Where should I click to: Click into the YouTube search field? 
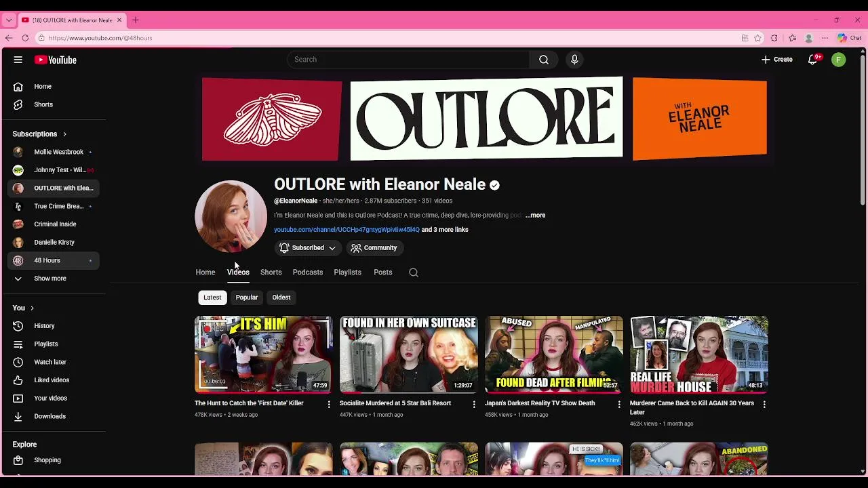point(408,60)
